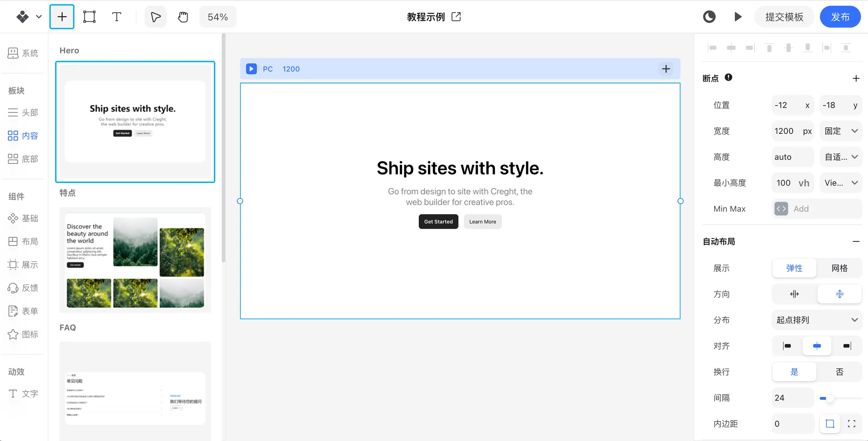Screen dimensions: 868x441
Task: Open the 系统 section
Action: [23, 53]
